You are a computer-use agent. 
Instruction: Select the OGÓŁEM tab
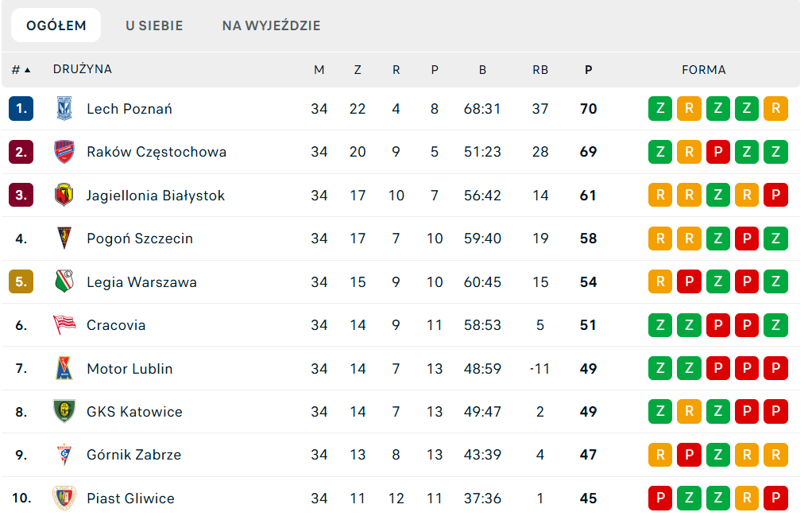point(56,25)
